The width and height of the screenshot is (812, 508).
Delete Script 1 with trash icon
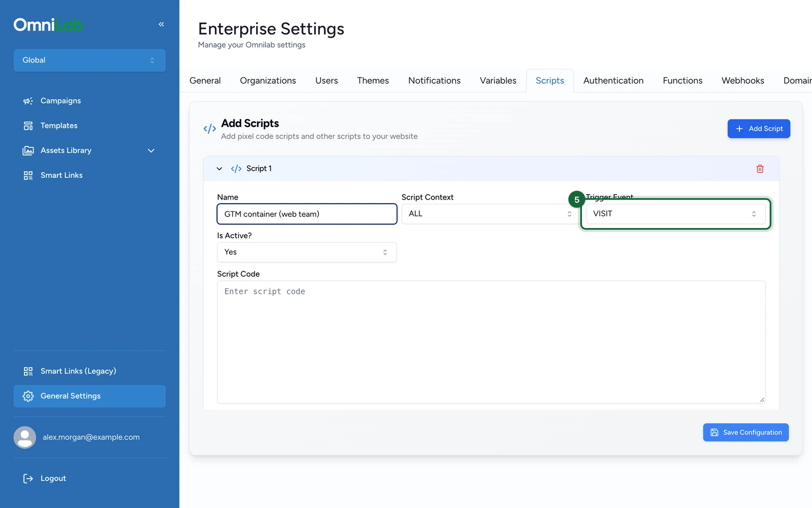[760, 169]
